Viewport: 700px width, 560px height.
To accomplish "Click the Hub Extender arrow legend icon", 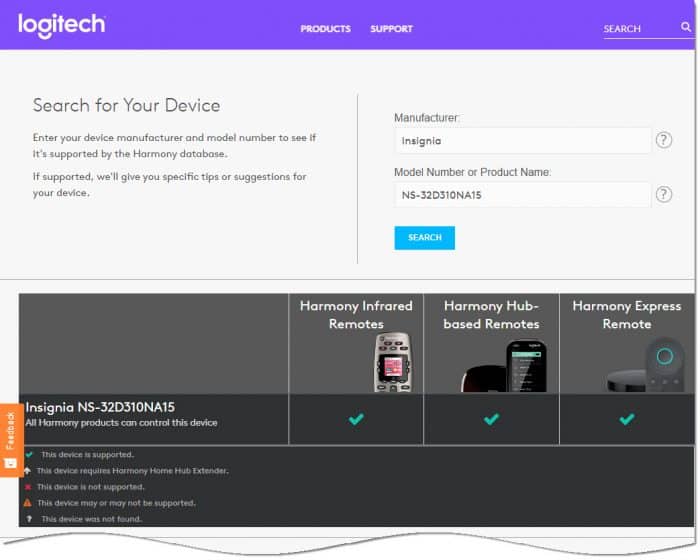I will [28, 471].
